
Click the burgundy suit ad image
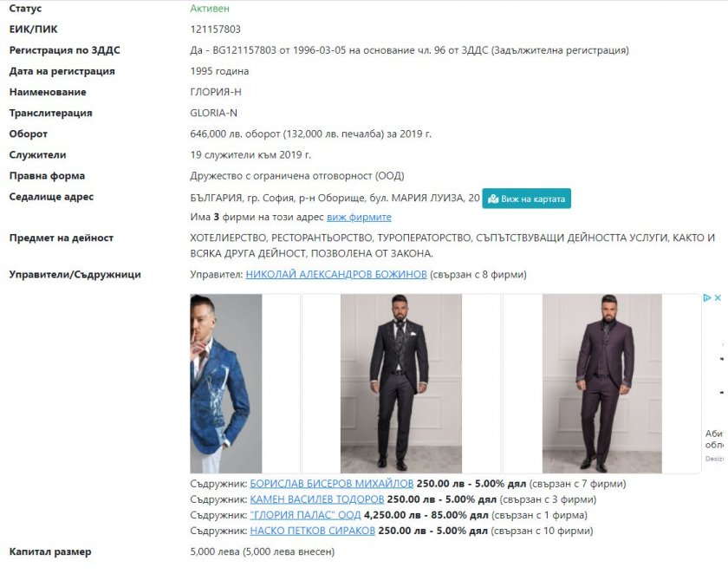[602, 383]
